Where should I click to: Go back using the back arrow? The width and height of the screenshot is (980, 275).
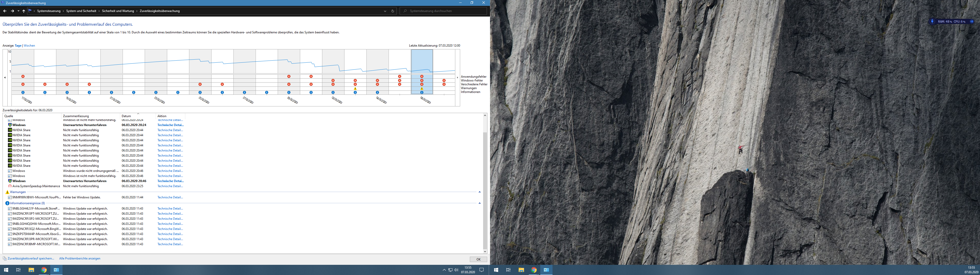(x=5, y=11)
